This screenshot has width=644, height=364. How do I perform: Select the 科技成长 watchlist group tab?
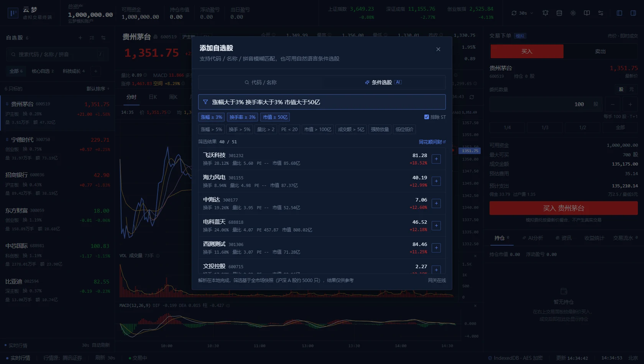(74, 71)
